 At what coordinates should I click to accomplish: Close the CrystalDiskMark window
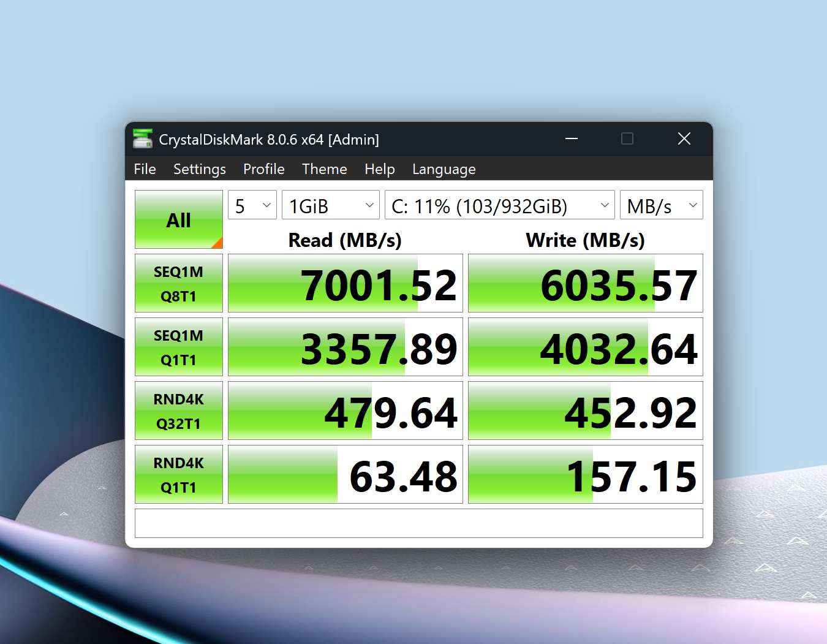684,139
